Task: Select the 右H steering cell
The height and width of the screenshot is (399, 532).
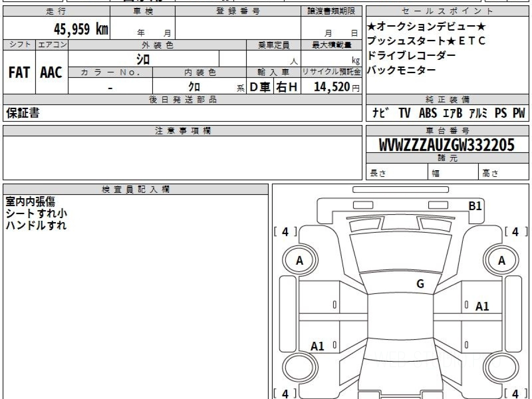Action: pos(287,87)
